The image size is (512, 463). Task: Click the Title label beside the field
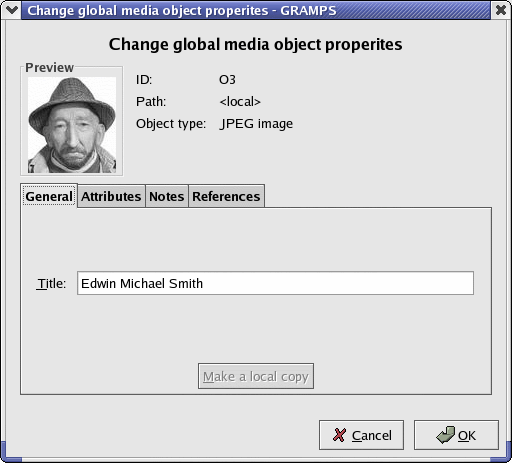51,284
